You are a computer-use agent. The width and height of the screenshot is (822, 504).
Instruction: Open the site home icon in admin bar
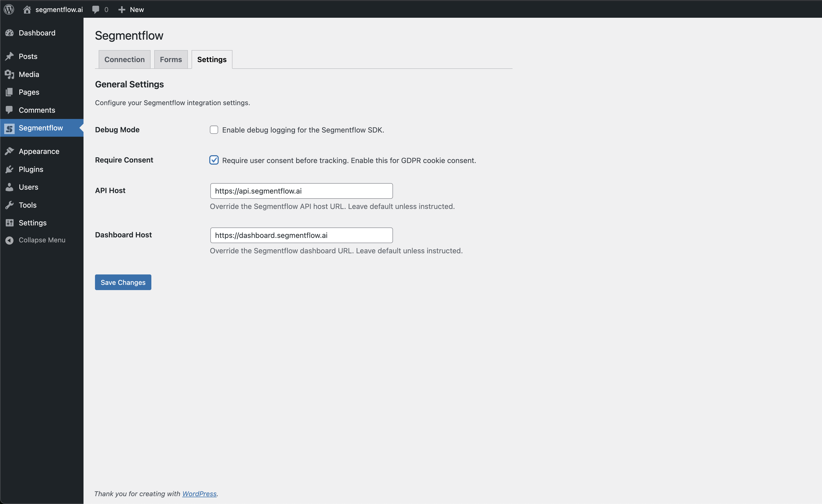click(27, 9)
